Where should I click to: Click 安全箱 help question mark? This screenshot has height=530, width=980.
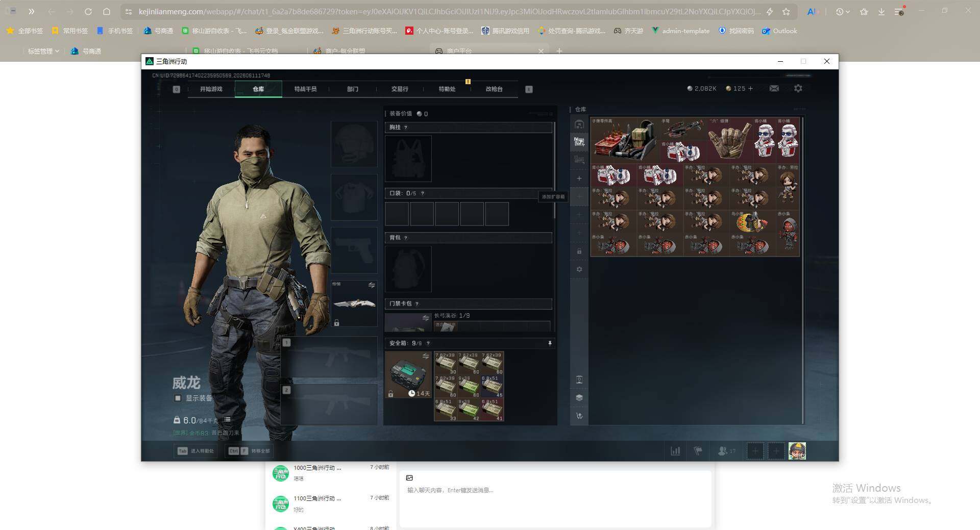pos(428,343)
